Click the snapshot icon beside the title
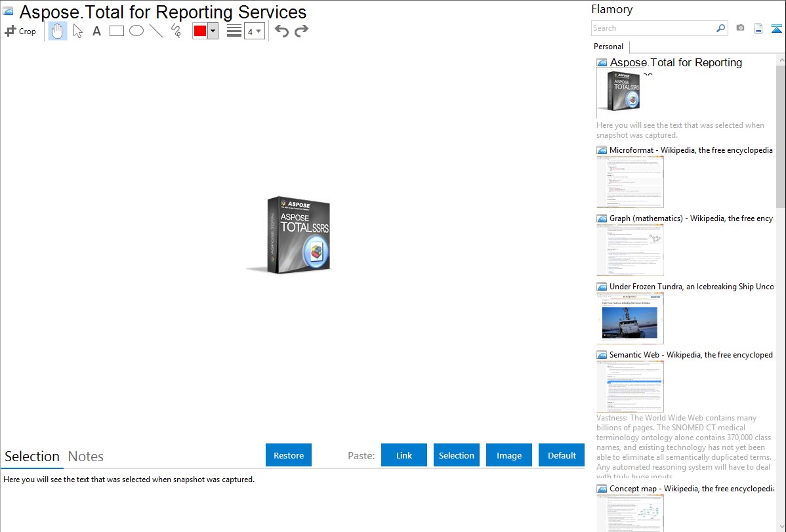Viewport: 786px width, 532px height. click(8, 11)
